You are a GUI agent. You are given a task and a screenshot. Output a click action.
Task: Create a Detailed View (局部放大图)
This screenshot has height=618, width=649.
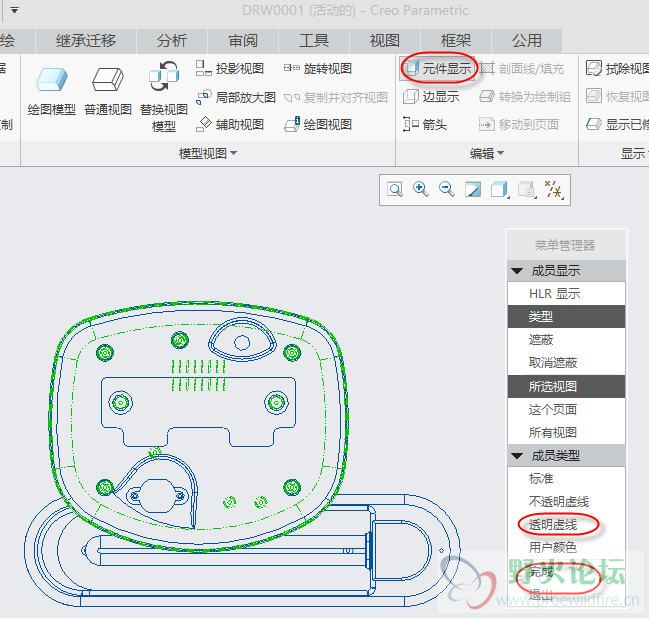(236, 97)
